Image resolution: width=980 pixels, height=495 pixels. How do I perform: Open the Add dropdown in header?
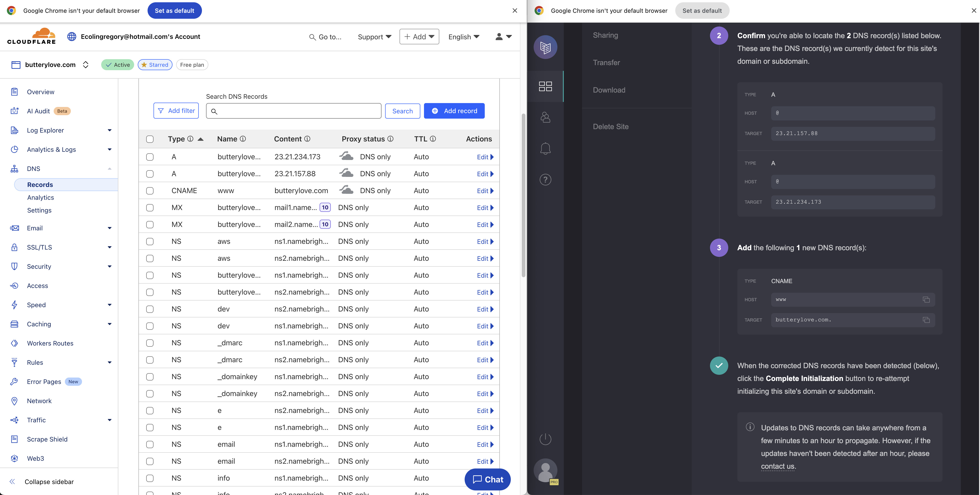click(x=419, y=37)
